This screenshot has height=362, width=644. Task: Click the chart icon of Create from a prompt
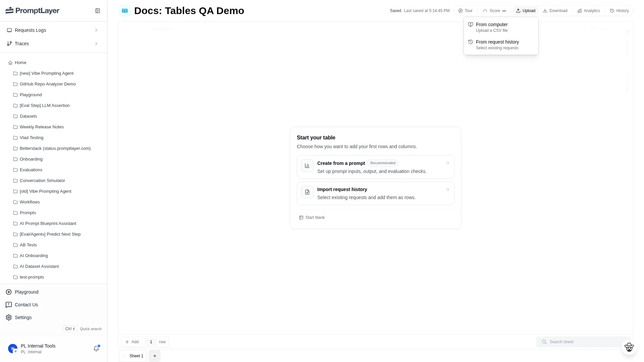click(x=307, y=166)
